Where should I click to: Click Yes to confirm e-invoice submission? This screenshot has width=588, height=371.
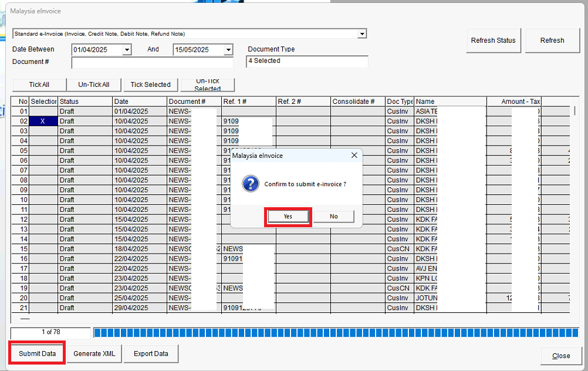288,216
